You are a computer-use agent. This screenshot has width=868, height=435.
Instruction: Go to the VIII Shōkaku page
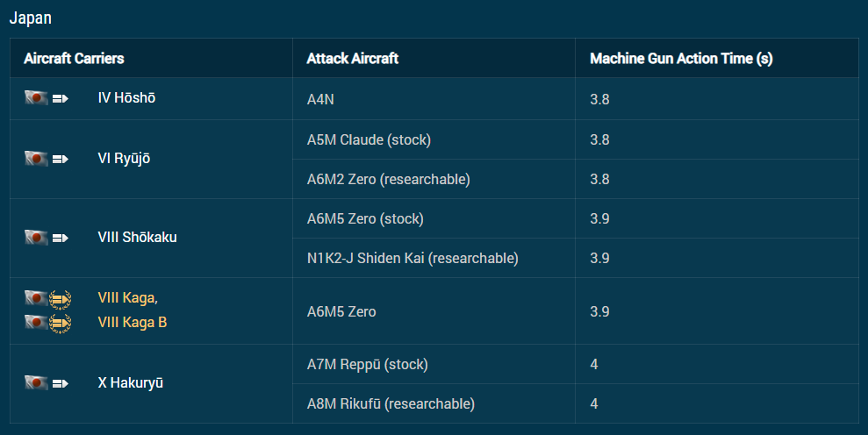coord(137,238)
